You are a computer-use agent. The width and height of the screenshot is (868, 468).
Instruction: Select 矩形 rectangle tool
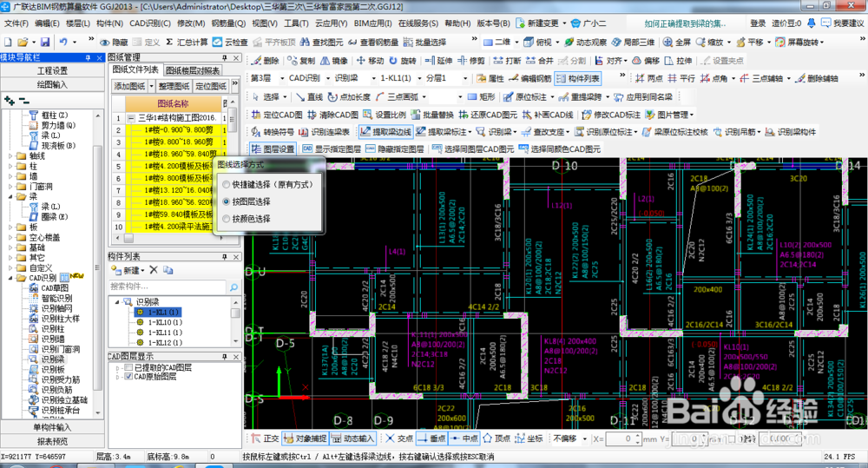(481, 97)
